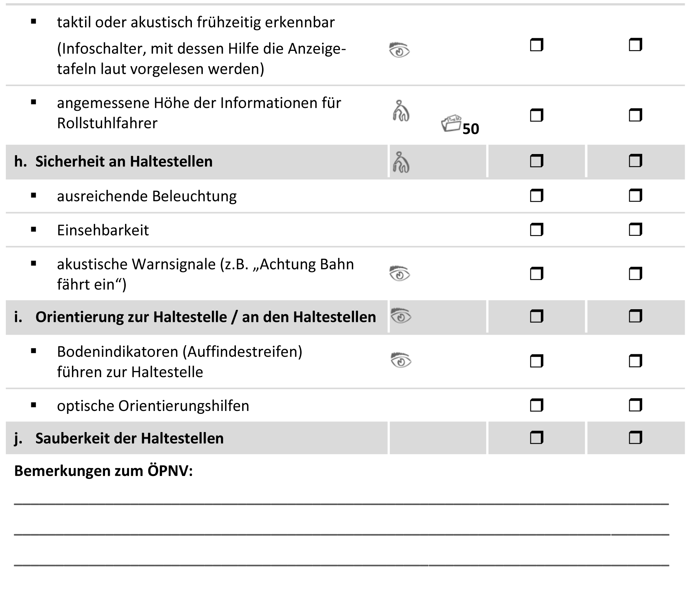Check first box in Einsehbarkeit row
This screenshot has width=700, height=593.
[x=536, y=230]
